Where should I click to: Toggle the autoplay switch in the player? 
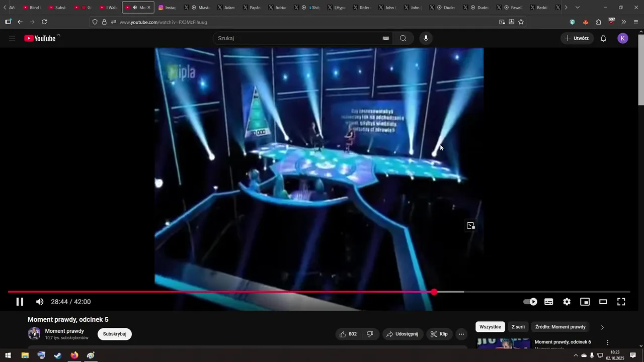[530, 302]
